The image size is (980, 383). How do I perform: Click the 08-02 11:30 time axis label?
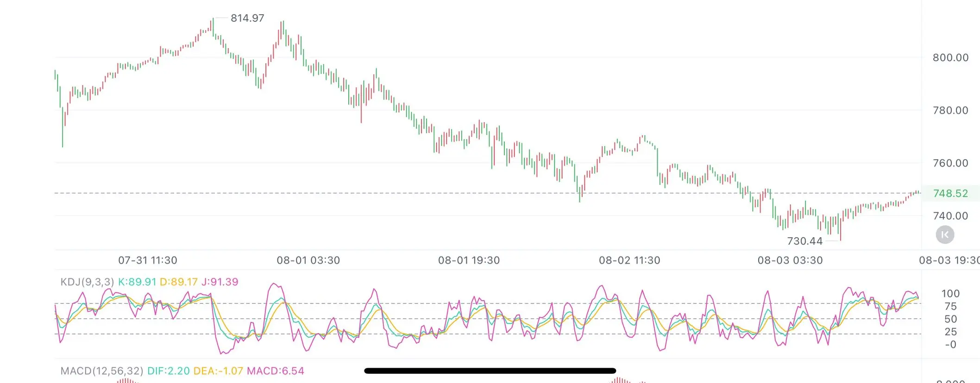(629, 260)
